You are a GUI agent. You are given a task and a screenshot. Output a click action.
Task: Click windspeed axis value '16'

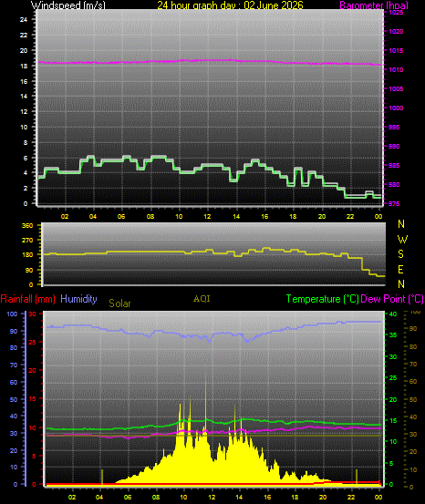tap(24, 81)
